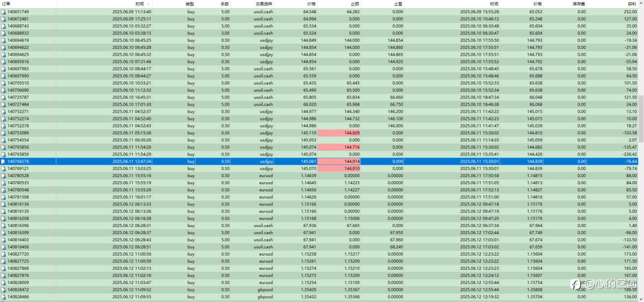Click close time 2025.06.09 15:55:28
The width and height of the screenshot is (644, 302).
pyautogui.click(x=479, y=12)
